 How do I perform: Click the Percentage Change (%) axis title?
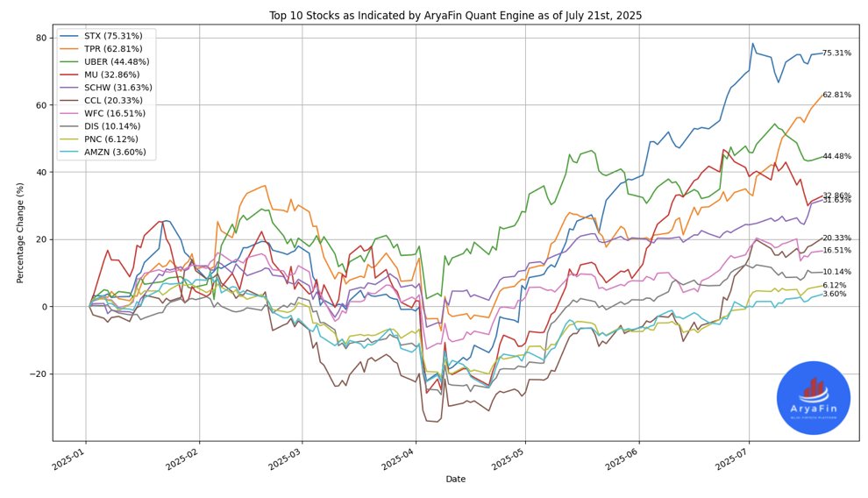[20, 233]
